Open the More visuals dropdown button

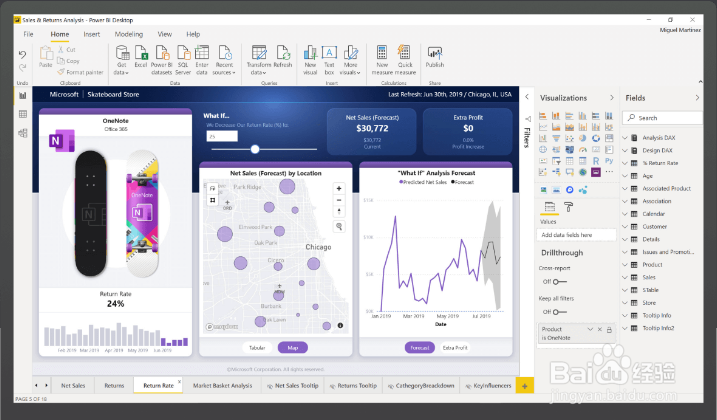tap(350, 59)
